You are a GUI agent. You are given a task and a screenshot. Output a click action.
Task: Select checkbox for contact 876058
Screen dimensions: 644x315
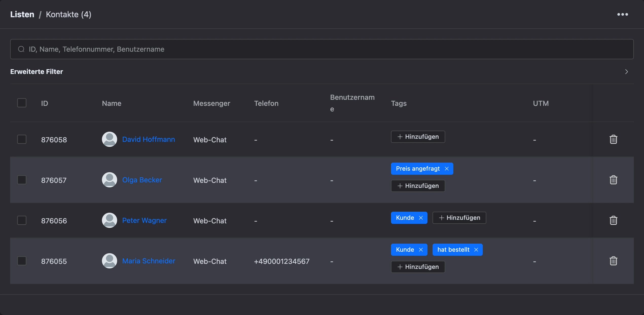click(x=22, y=139)
